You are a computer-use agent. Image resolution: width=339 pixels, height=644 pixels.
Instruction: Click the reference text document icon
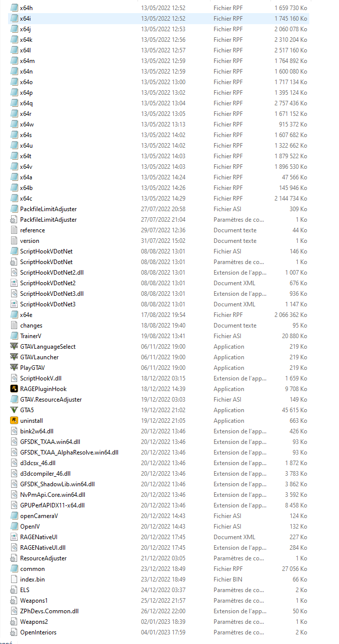click(x=14, y=230)
